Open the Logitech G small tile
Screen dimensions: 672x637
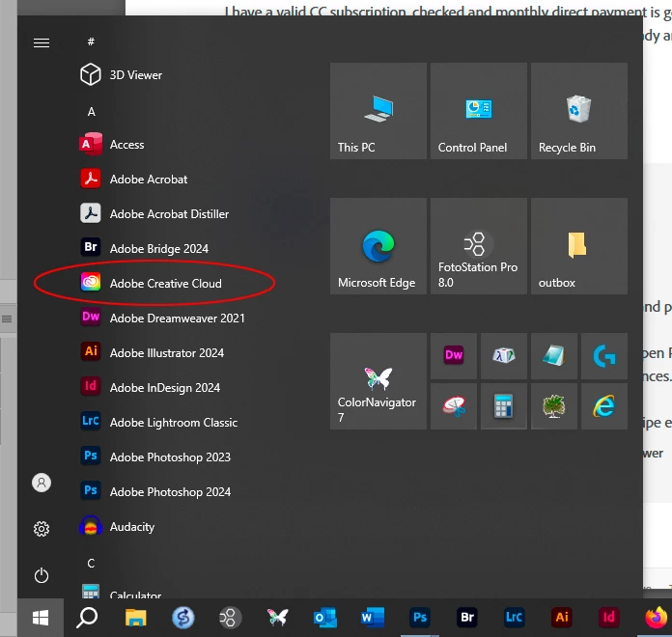[603, 356]
